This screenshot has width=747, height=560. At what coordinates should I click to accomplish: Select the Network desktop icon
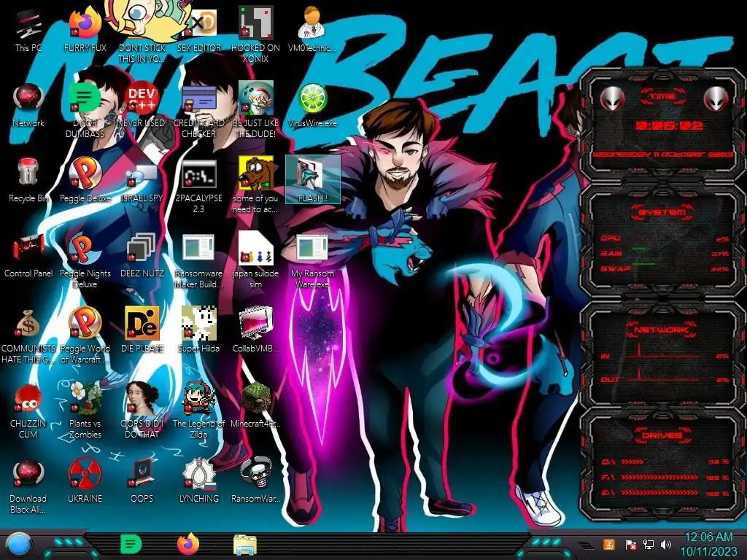click(x=28, y=106)
